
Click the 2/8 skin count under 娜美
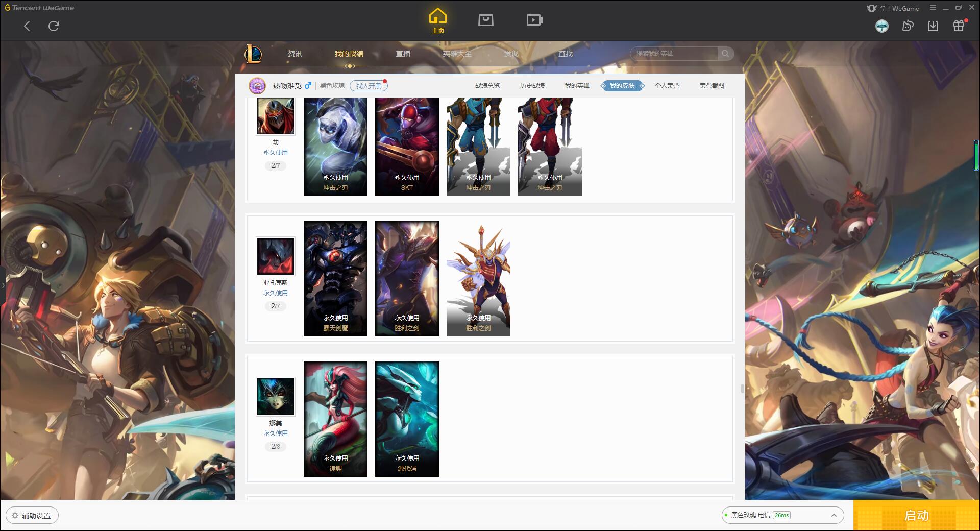[x=276, y=446]
